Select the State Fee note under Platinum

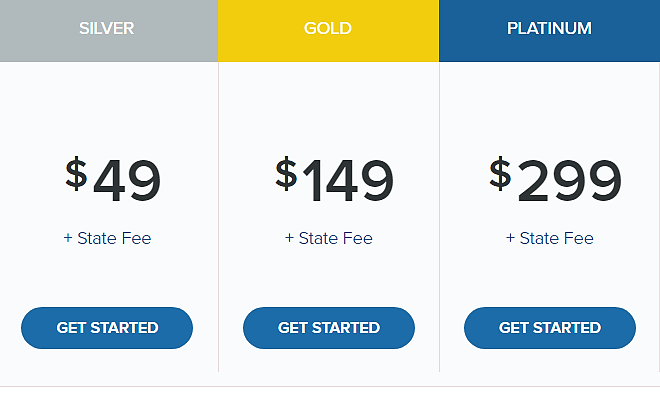[x=556, y=238]
